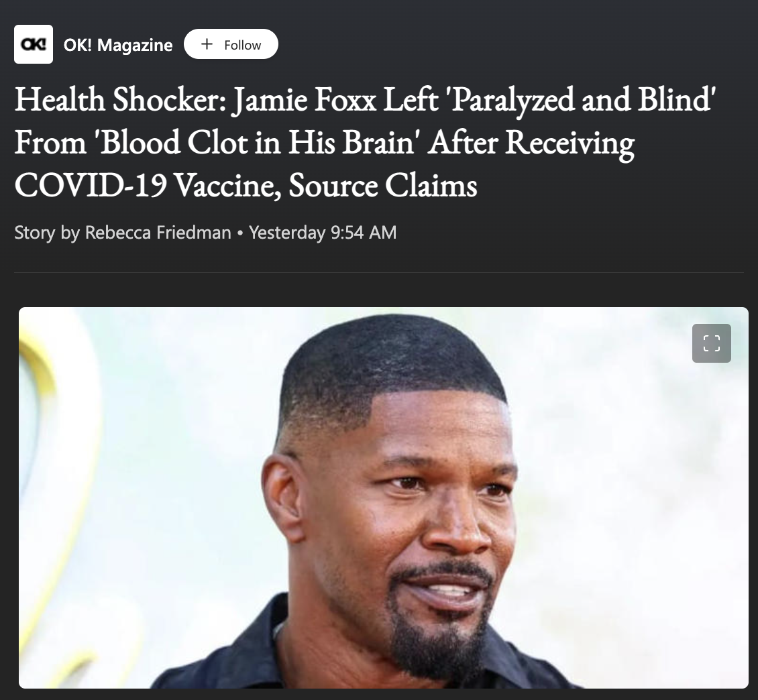Click 'COVID-19 Vaccine, Source Claims' headline line
The image size is (758, 700).
click(x=246, y=185)
